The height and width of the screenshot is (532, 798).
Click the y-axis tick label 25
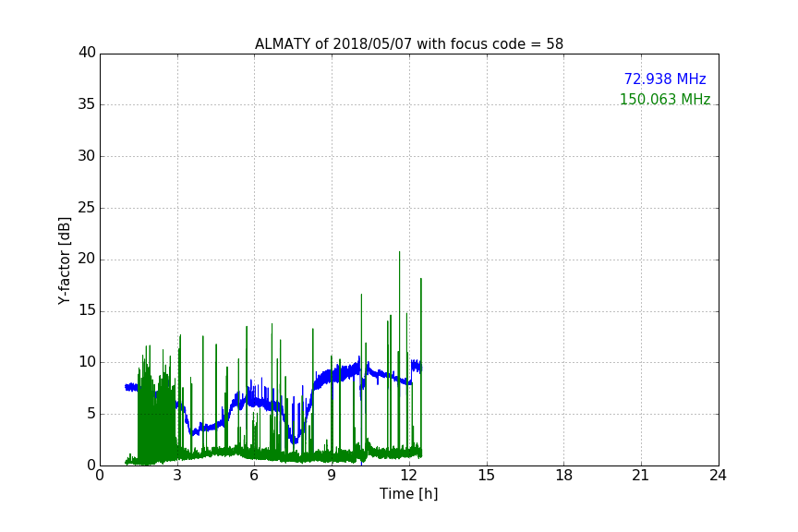[87, 208]
